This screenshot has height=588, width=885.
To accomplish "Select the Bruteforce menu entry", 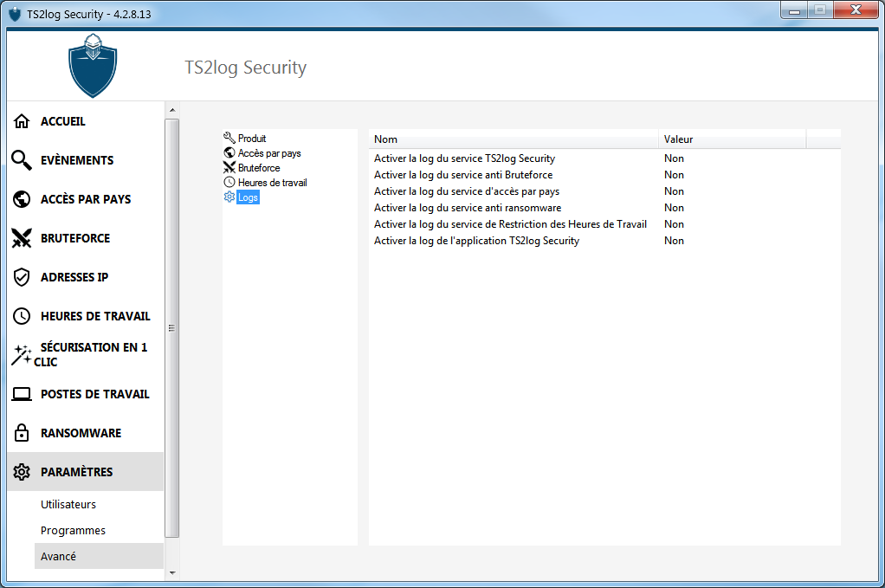I will (x=75, y=238).
